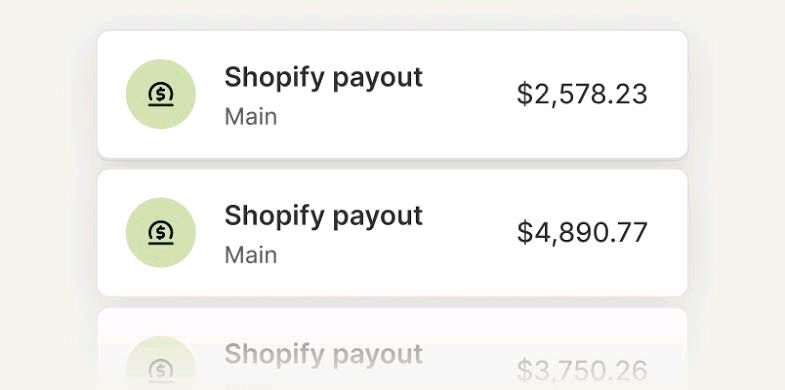The image size is (785, 390).
Task: Click the dollar symbol inside the first payout icon
Action: (x=161, y=93)
